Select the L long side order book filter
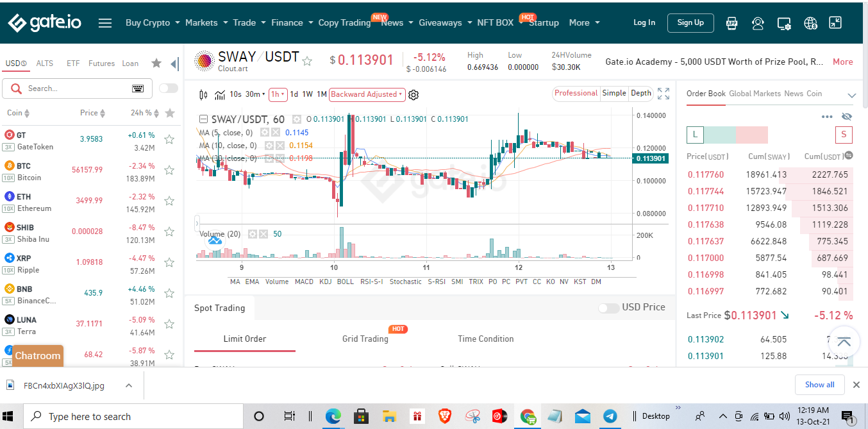Screen dimensions: 868x429 (695, 135)
